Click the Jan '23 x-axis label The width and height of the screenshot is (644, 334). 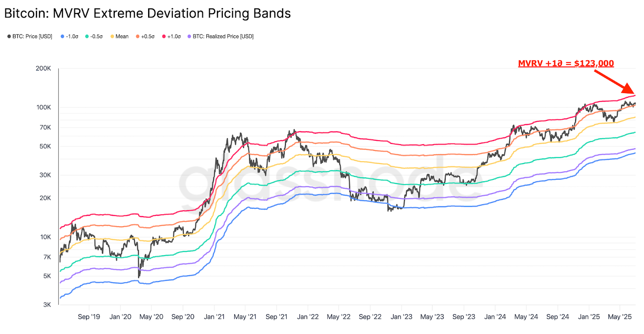click(401, 317)
